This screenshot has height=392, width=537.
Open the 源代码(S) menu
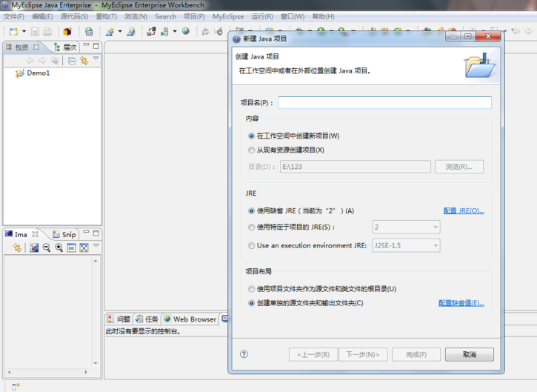[74, 16]
